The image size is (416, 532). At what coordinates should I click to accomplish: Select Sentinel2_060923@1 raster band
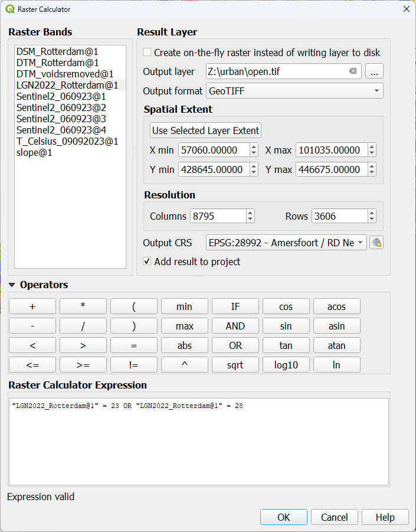point(70,96)
